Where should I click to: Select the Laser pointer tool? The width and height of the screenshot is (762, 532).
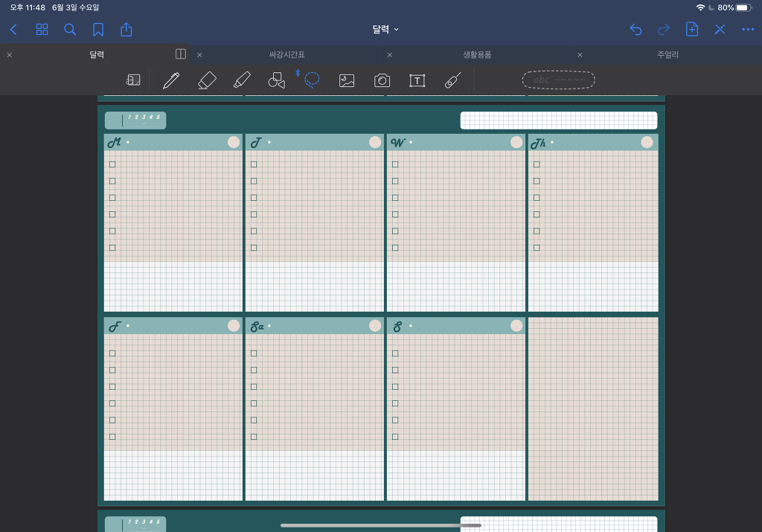click(x=452, y=80)
